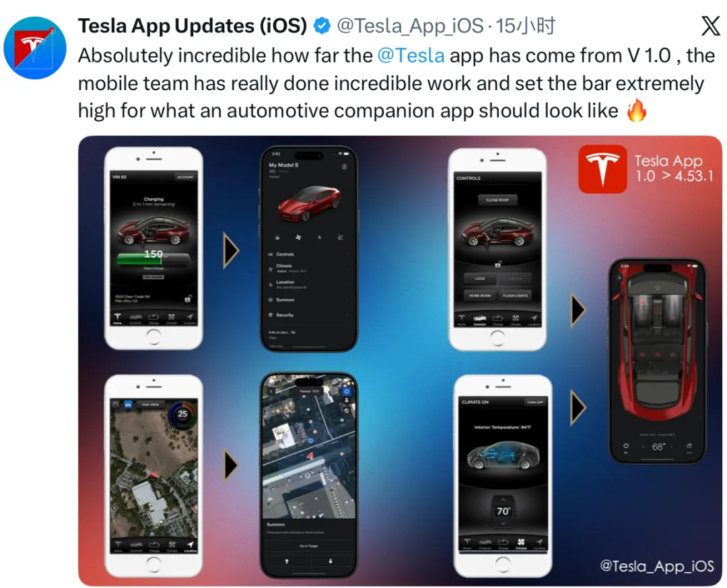This screenshot has width=727, height=588.
Task: Click the 68° temperature on red car screen
Action: point(658,447)
